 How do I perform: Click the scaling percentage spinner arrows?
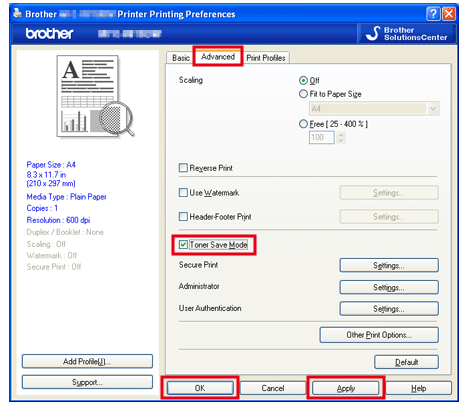[341, 137]
